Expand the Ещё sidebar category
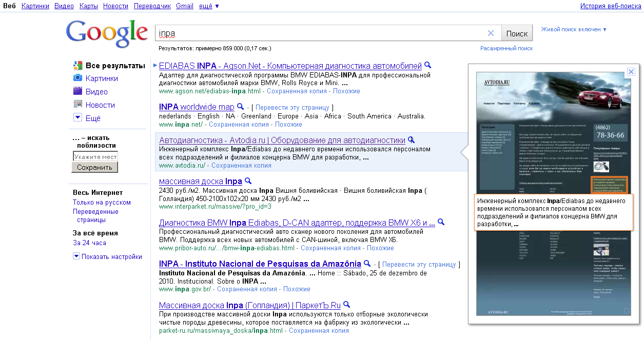Image resolution: width=644 pixels, height=340 pixels. pos(78,117)
